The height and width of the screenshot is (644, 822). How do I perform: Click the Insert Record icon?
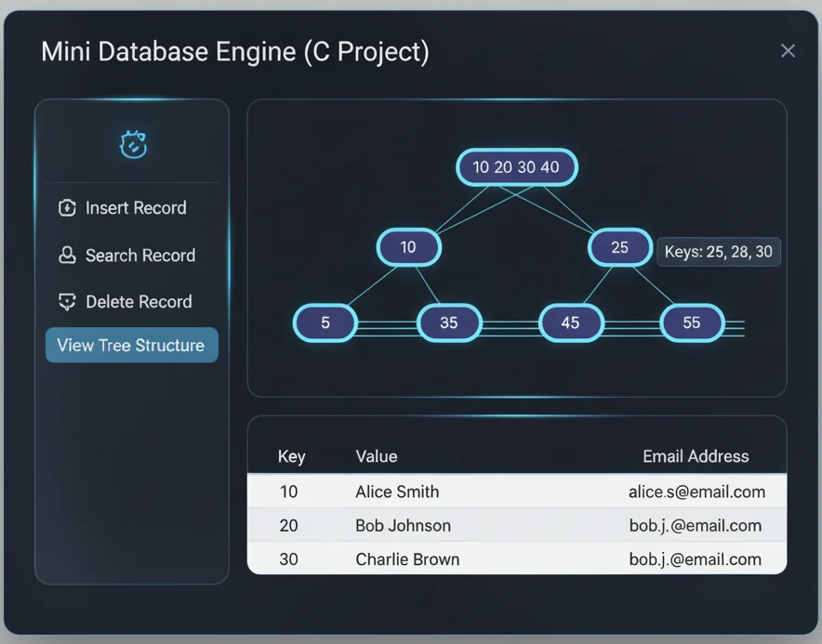[67, 208]
